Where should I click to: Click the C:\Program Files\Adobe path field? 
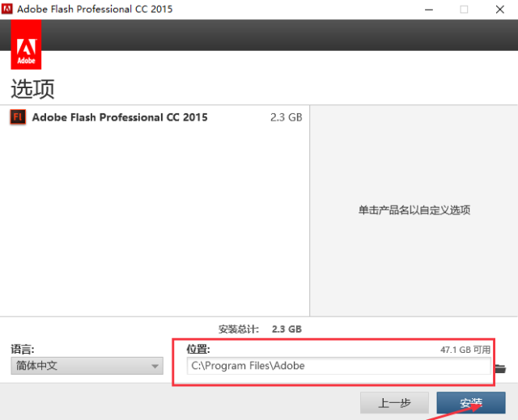338,366
